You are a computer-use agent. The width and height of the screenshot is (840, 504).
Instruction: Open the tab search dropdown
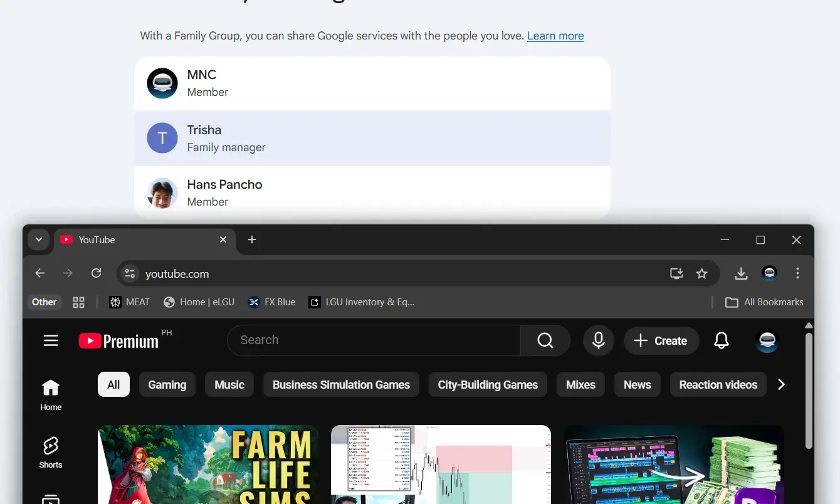(39, 239)
